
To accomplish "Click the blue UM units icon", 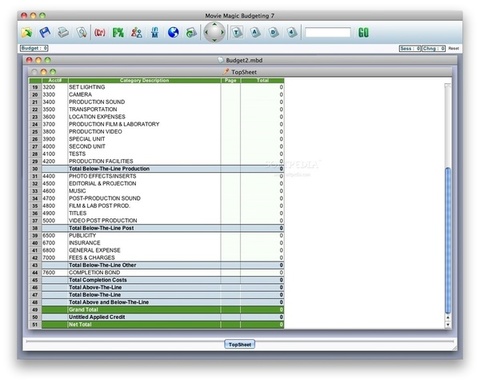I will pos(155,32).
